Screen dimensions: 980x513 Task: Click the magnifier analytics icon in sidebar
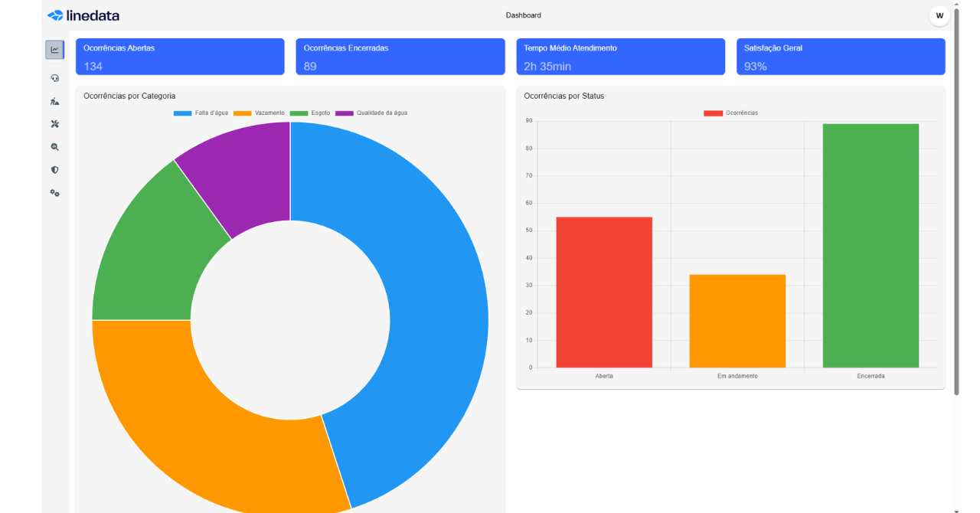tap(54, 147)
